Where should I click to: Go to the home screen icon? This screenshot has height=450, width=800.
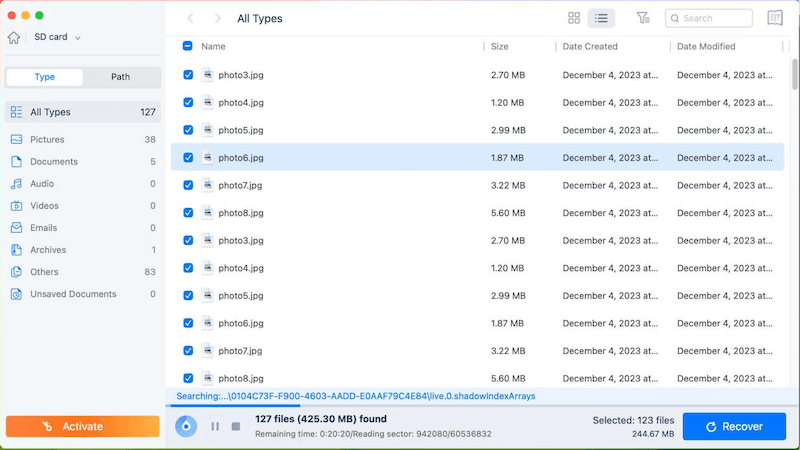(14, 37)
